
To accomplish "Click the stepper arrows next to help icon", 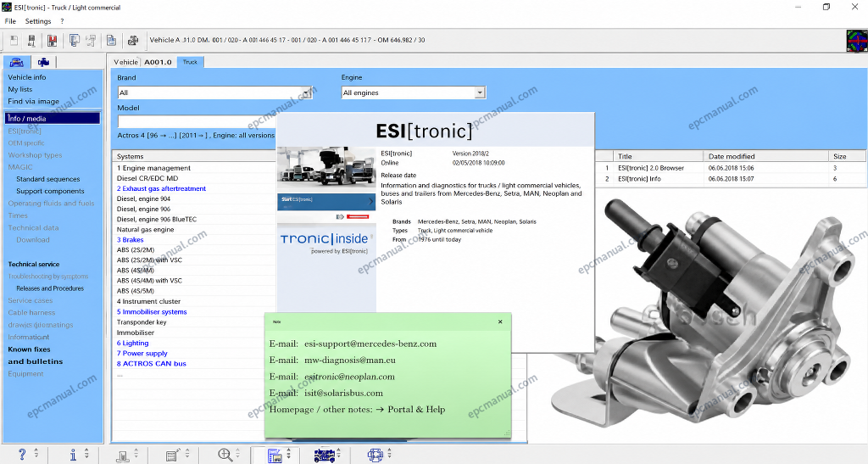I will tap(36, 453).
